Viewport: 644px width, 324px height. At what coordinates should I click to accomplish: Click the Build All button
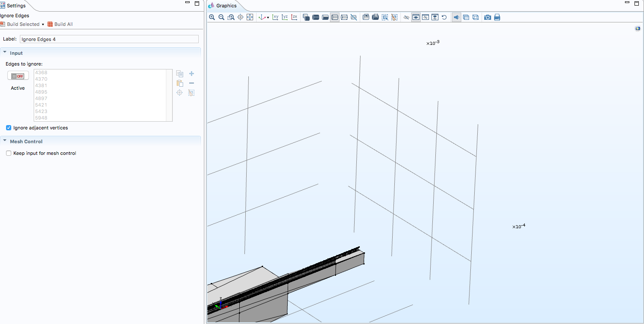coord(60,24)
